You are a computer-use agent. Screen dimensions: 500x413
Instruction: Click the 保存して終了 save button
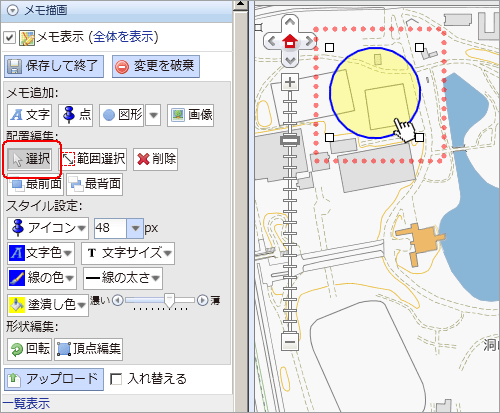[54, 66]
